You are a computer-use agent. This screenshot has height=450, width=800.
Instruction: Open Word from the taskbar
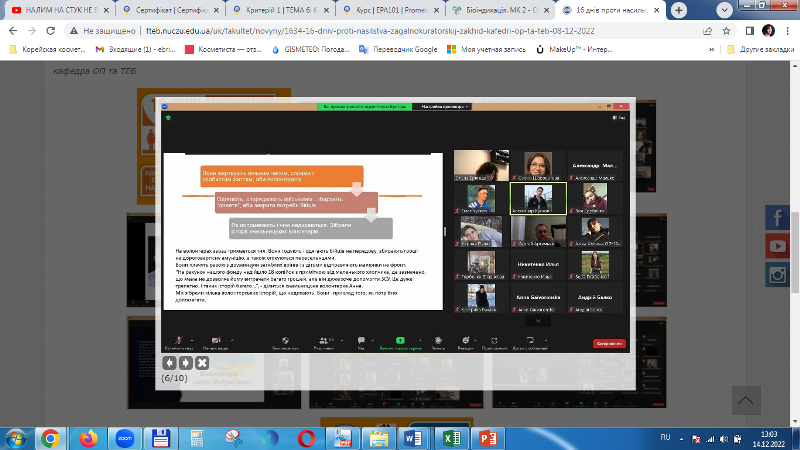click(413, 439)
